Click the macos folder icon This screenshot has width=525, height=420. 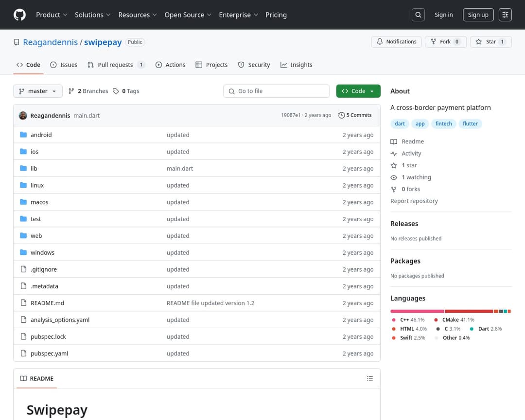tap(23, 202)
